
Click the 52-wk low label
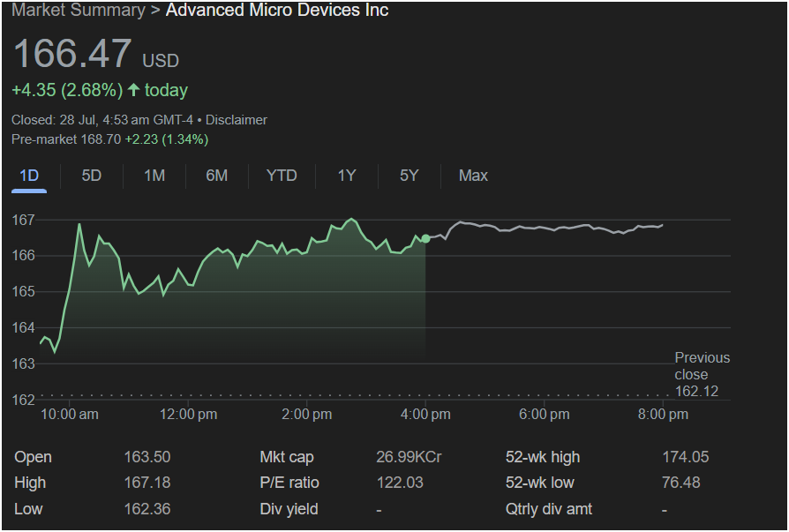point(540,483)
